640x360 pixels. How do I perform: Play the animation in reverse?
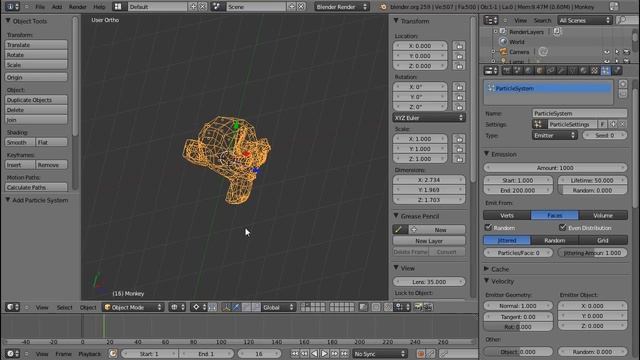click(314, 354)
